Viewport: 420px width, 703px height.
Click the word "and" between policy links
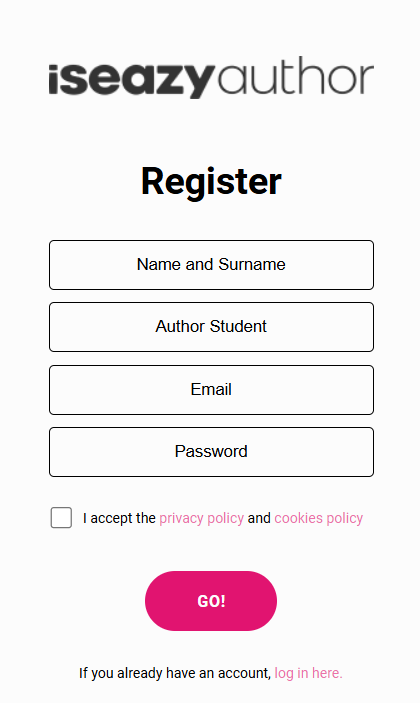point(259,518)
